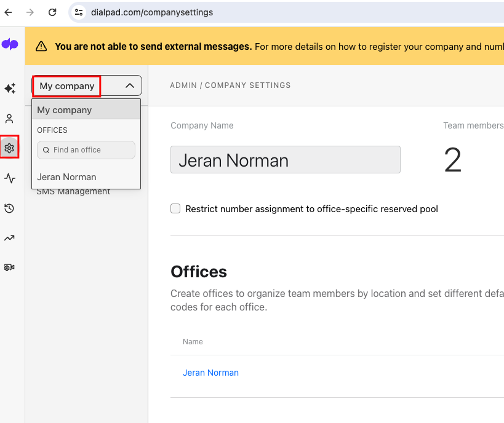The width and height of the screenshot is (504, 423).
Task: Open the video meeting settings icon
Action: [9, 267]
